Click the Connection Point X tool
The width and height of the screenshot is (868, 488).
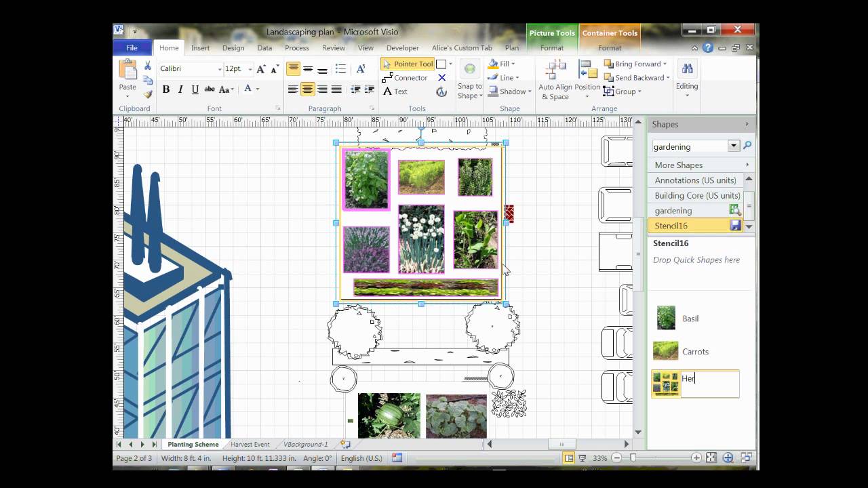[x=441, y=78]
